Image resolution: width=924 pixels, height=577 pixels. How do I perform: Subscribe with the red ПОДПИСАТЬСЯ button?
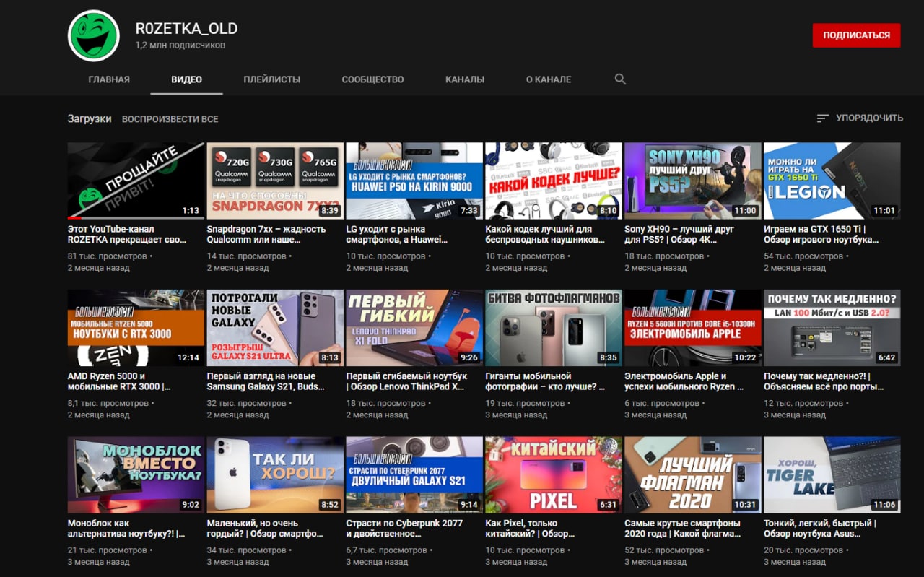[x=856, y=35]
